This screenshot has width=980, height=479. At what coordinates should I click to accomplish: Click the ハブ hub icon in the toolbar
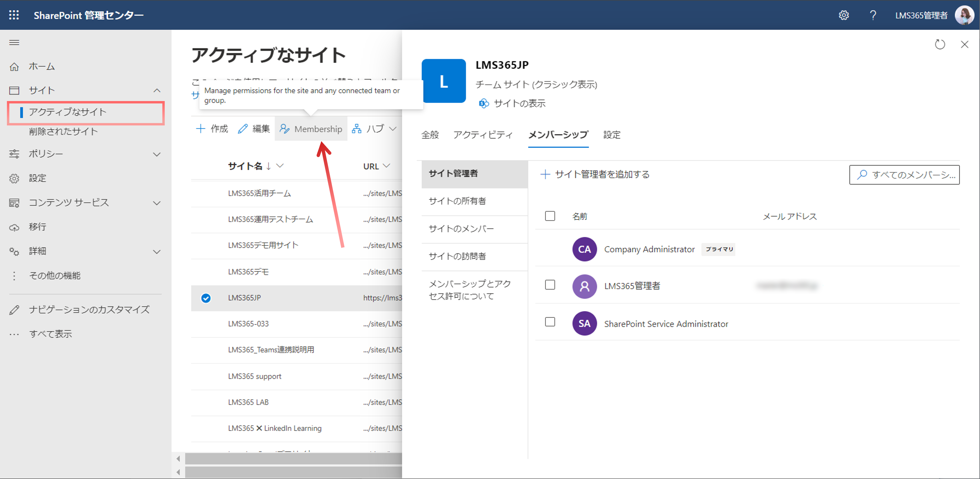[x=356, y=129]
